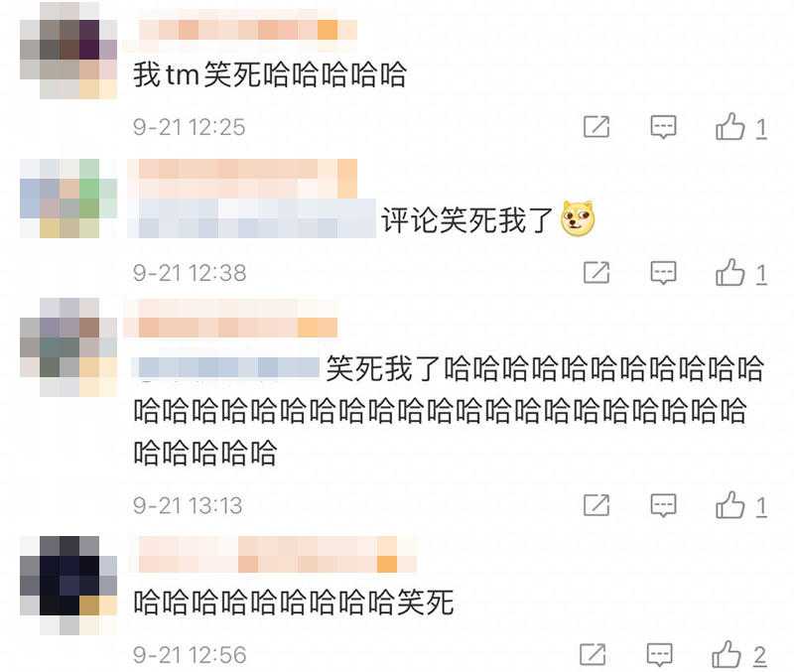Reply to the 12:25 comment using bubble icon
Screen dimensions: 794x672
[x=663, y=127]
